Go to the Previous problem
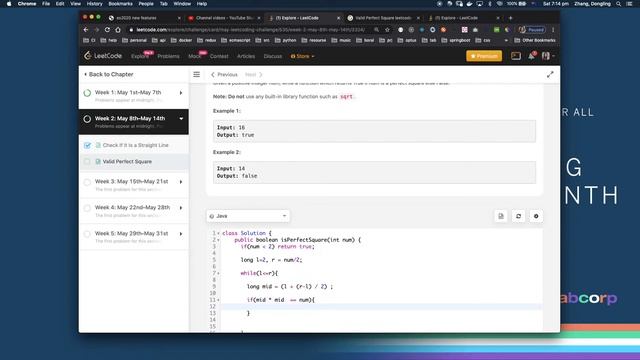The width and height of the screenshot is (640, 360). tap(224, 75)
